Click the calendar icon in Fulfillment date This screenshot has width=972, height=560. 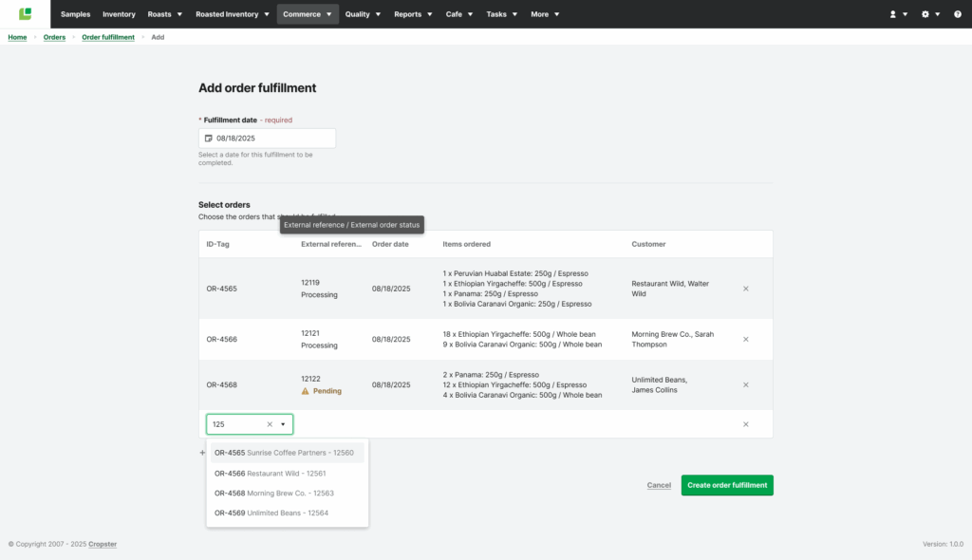[208, 139]
